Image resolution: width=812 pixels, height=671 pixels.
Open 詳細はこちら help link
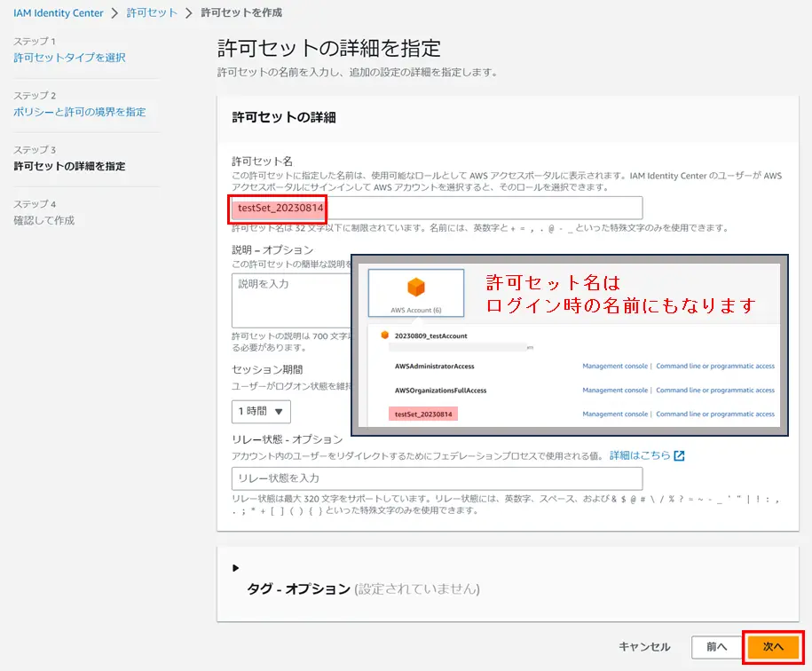click(640, 455)
